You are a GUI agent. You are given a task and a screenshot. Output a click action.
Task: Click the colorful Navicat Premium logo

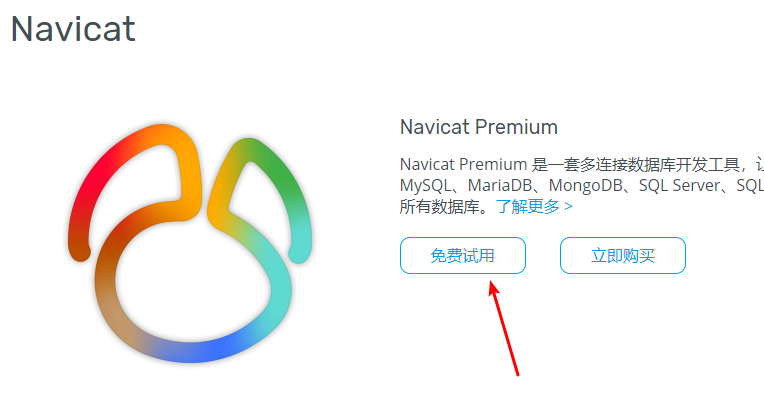click(x=190, y=243)
